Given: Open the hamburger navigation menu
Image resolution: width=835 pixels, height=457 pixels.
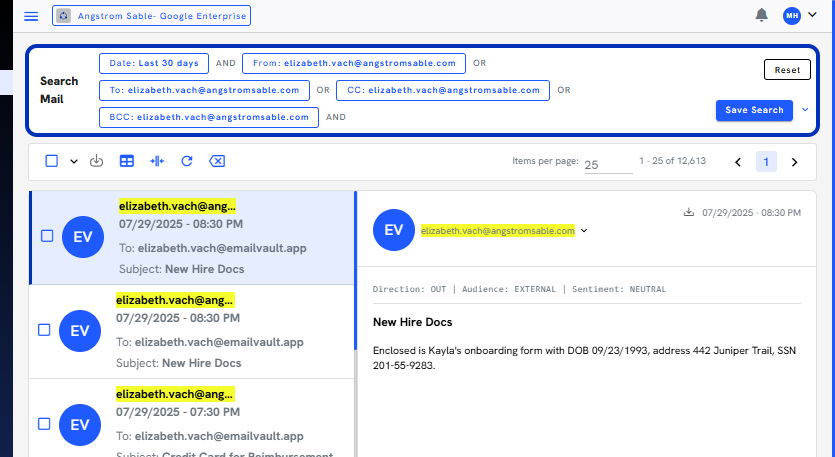Looking at the screenshot, I should click(31, 16).
